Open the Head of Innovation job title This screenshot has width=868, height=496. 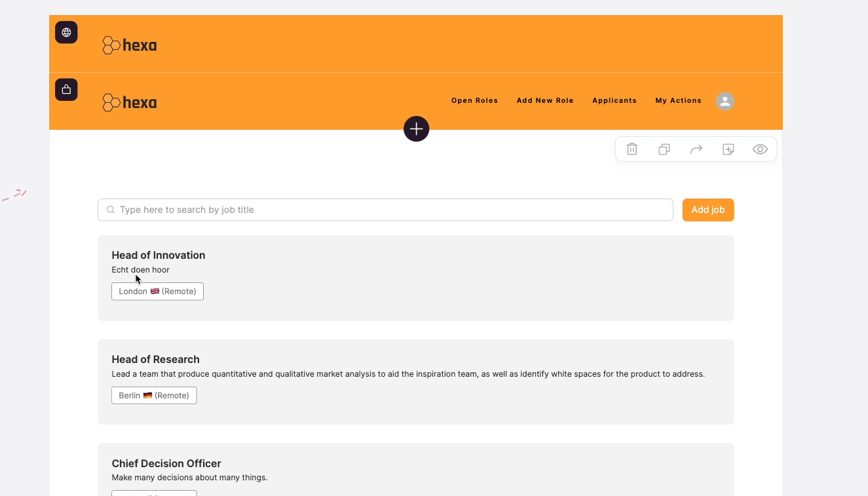click(x=159, y=256)
